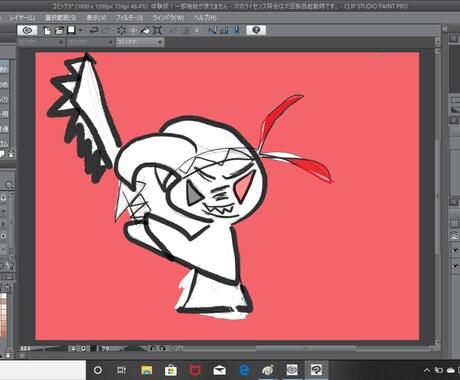
Task: Collapse the right palette dock chevrons
Action: (445, 29)
